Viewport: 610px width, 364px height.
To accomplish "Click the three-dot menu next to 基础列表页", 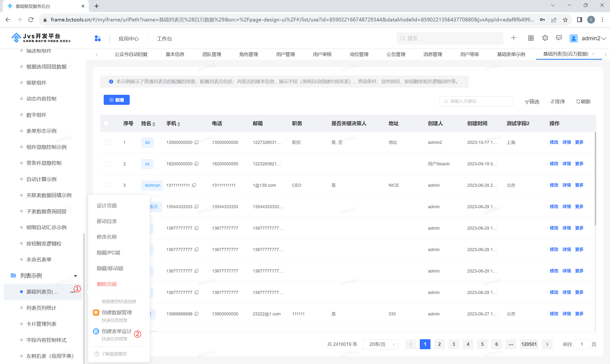I will click(x=72, y=292).
